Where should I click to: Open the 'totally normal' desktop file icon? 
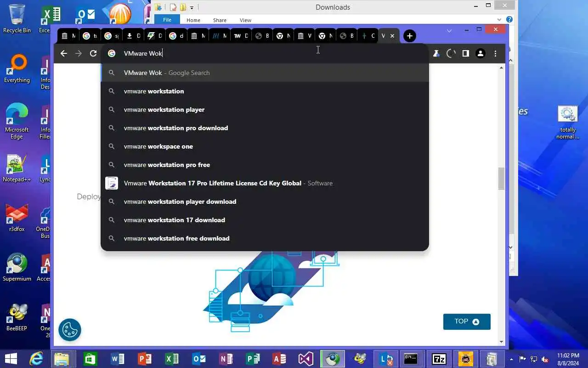[x=568, y=123]
